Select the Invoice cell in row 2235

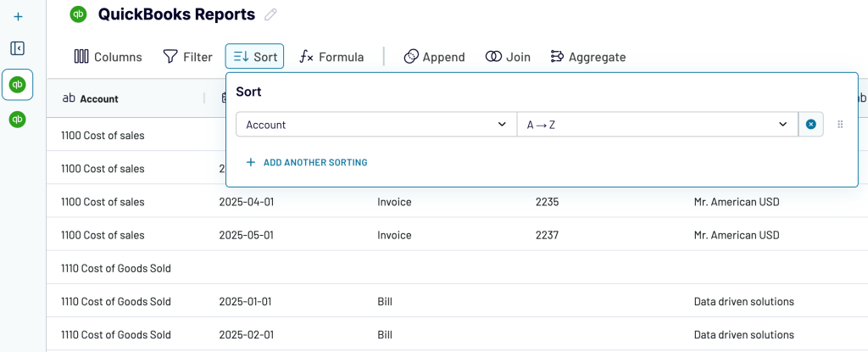point(394,202)
